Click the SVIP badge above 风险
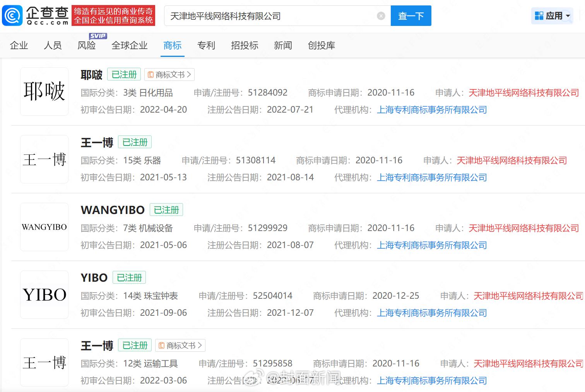585x392 pixels. (x=98, y=36)
